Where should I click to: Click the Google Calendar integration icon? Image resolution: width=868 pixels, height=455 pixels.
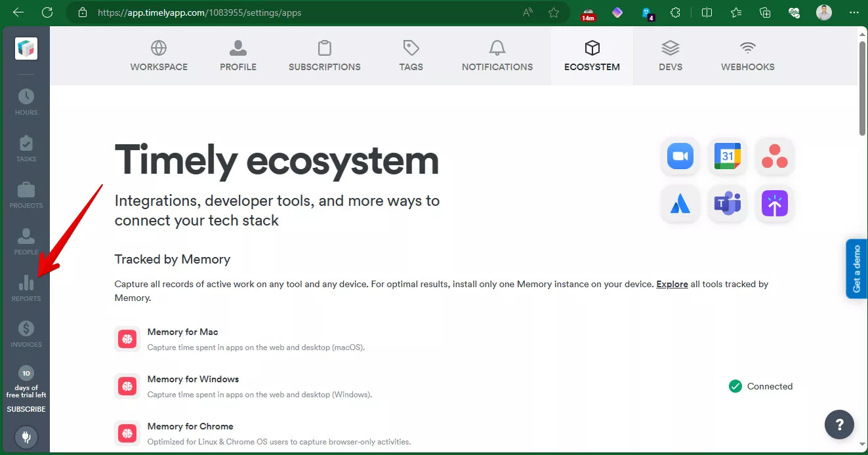[728, 156]
